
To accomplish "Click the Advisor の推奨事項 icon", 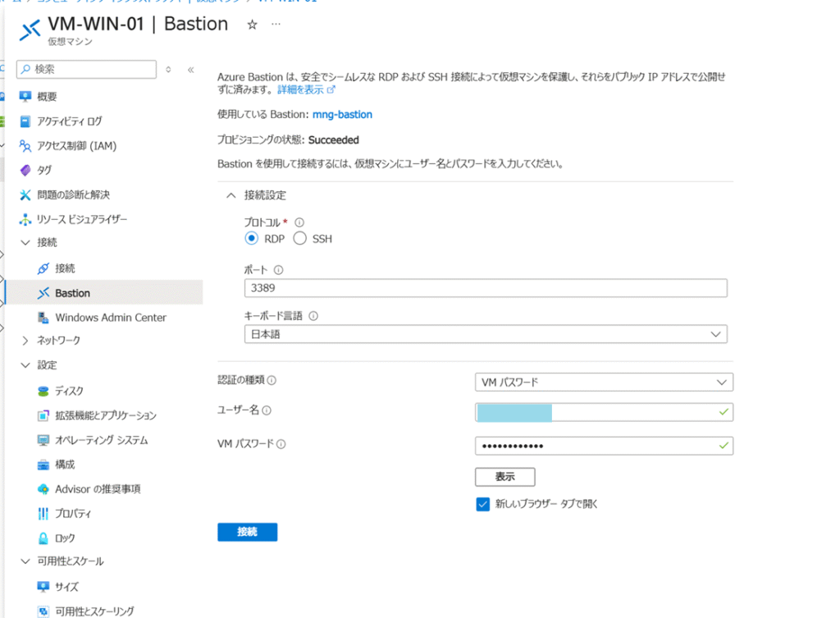I will (43, 489).
